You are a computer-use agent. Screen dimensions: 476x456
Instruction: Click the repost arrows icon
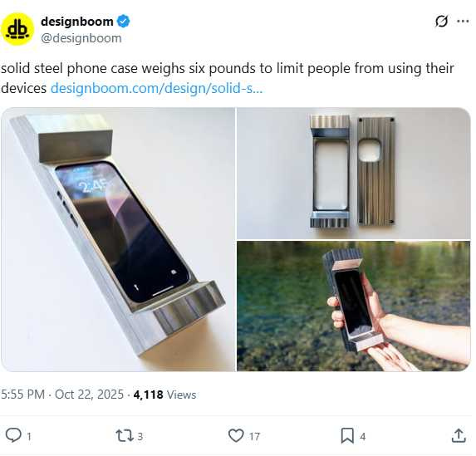[125, 436]
